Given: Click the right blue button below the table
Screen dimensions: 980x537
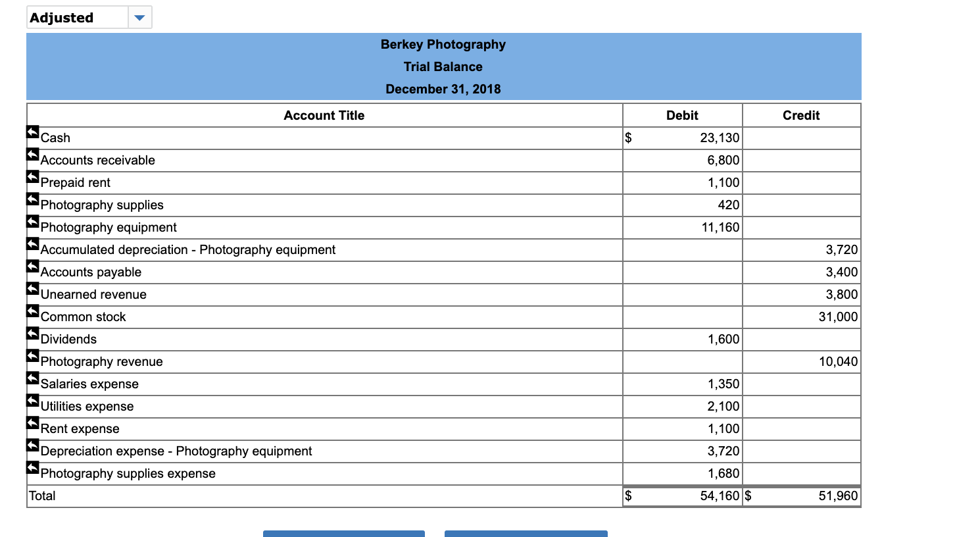Looking at the screenshot, I should 526,534.
